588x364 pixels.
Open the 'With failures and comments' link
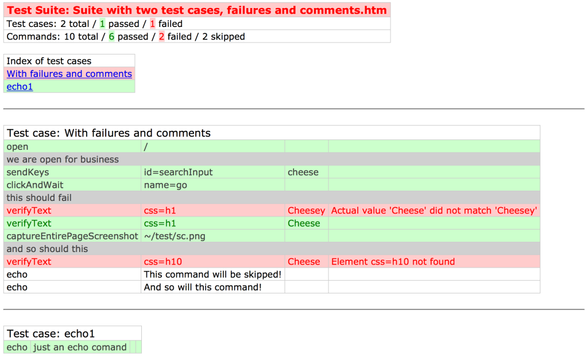pos(69,74)
